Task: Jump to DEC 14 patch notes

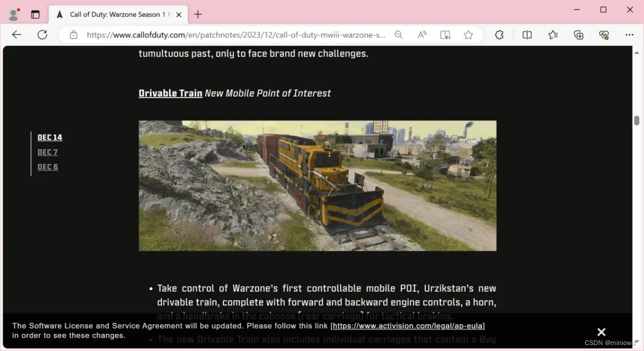Action: (x=50, y=137)
